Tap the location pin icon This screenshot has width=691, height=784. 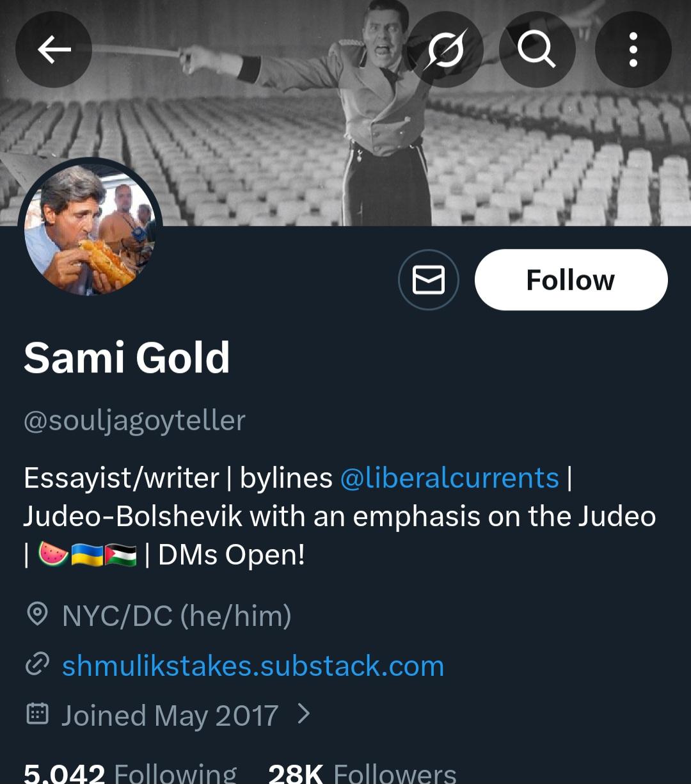point(37,615)
